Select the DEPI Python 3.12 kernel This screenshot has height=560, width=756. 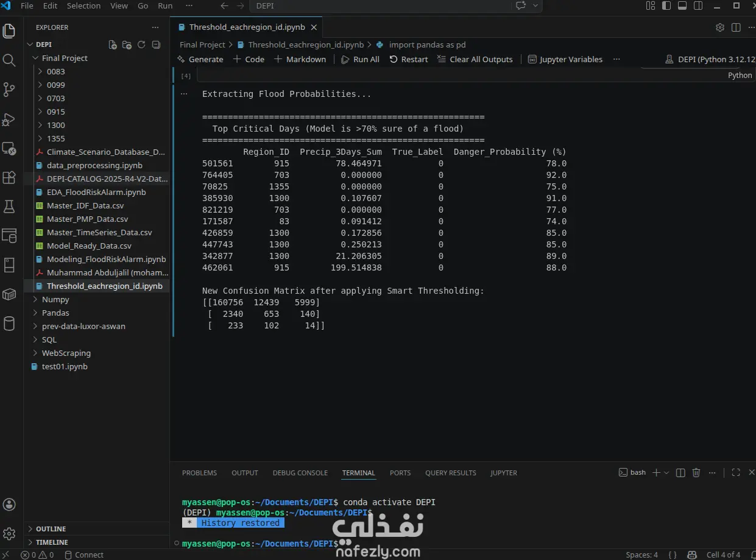(x=710, y=59)
